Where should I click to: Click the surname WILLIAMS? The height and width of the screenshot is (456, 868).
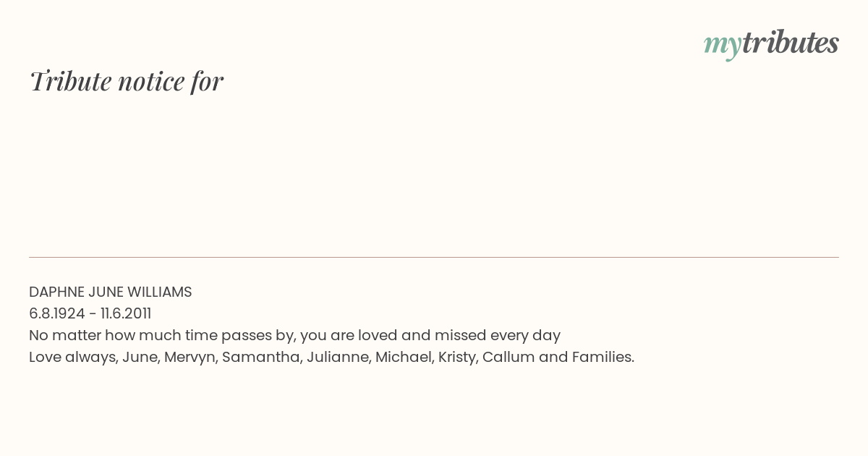(x=160, y=292)
